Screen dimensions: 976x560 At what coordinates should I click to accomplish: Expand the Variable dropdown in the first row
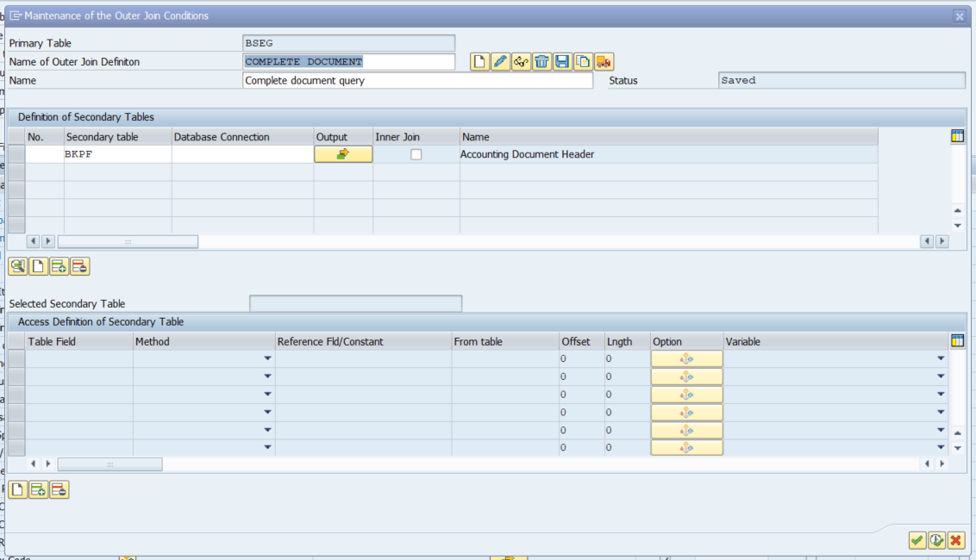pos(941,358)
